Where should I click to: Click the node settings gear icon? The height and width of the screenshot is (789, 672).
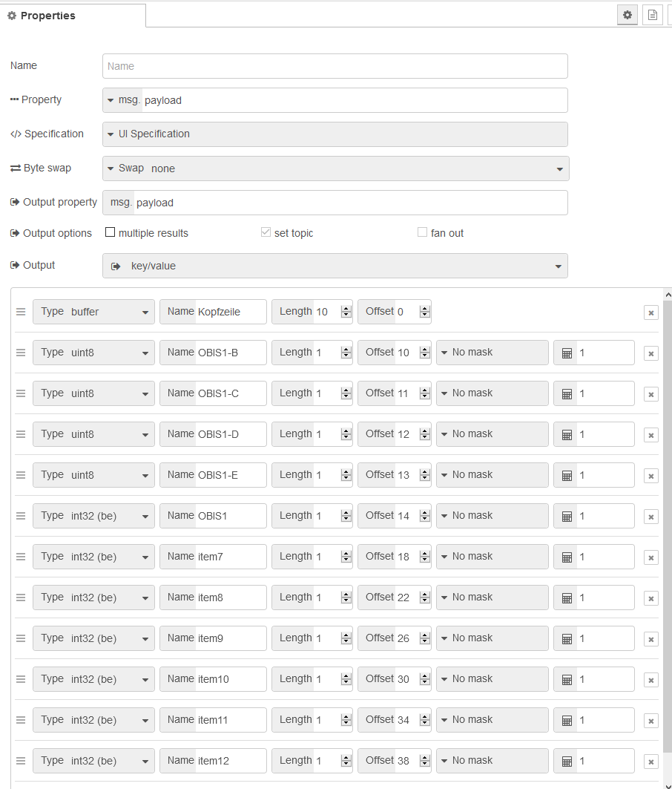pyautogui.click(x=628, y=15)
